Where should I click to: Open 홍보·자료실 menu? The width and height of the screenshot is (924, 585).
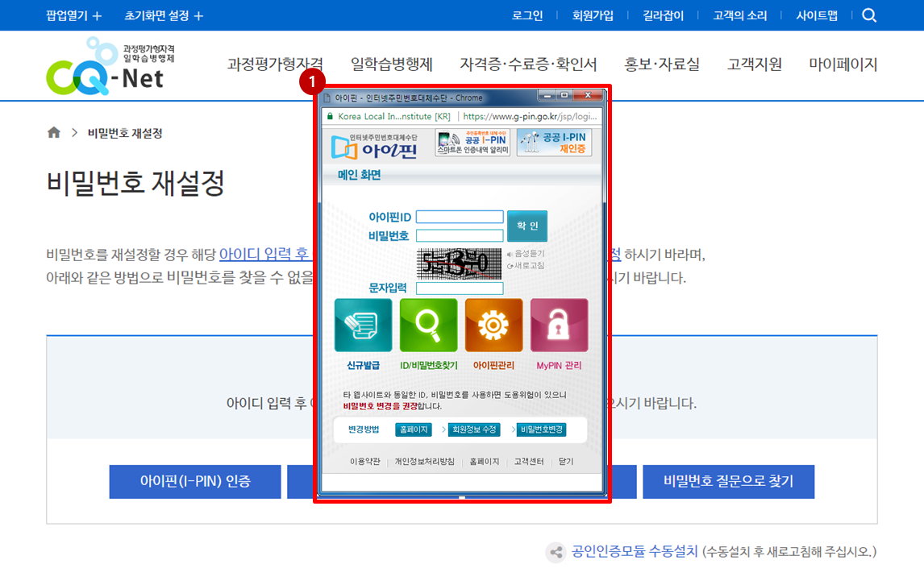pyautogui.click(x=662, y=64)
